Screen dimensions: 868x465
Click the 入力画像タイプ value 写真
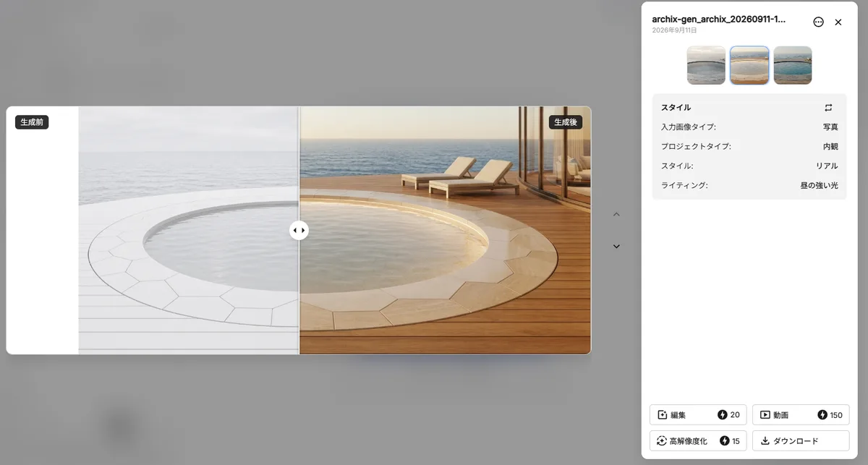pyautogui.click(x=830, y=127)
